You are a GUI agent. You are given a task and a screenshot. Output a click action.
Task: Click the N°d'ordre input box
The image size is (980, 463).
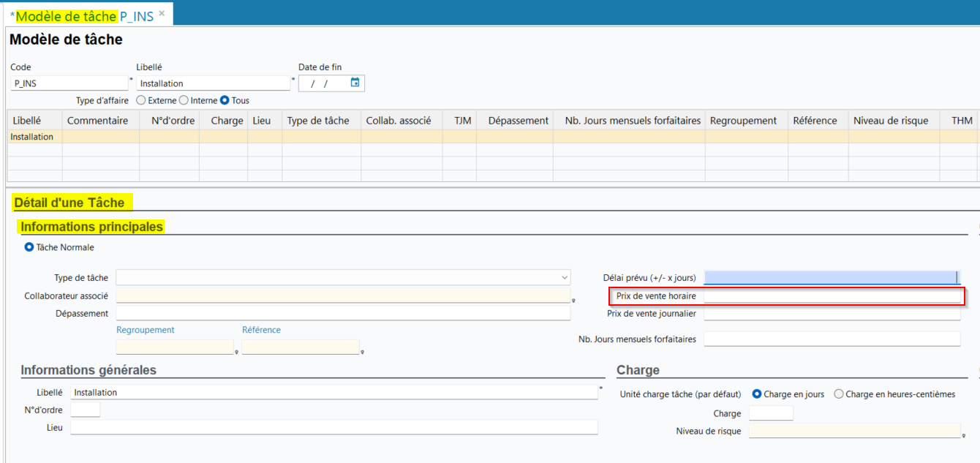pyautogui.click(x=85, y=410)
